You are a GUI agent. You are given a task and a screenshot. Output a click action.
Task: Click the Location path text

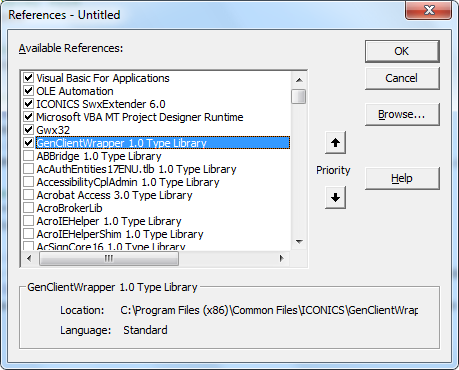(269, 310)
